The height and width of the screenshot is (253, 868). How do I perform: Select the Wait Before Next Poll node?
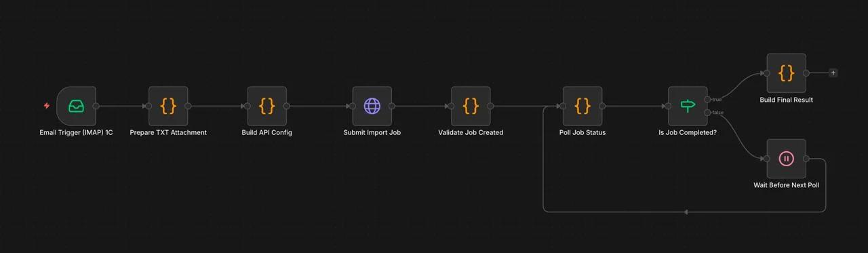[x=787, y=159]
